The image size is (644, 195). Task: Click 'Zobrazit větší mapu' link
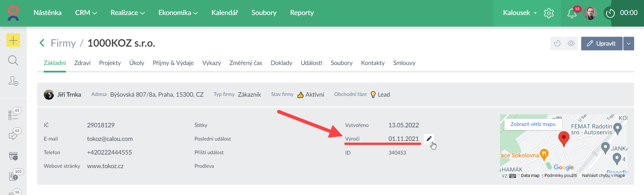tap(533, 124)
